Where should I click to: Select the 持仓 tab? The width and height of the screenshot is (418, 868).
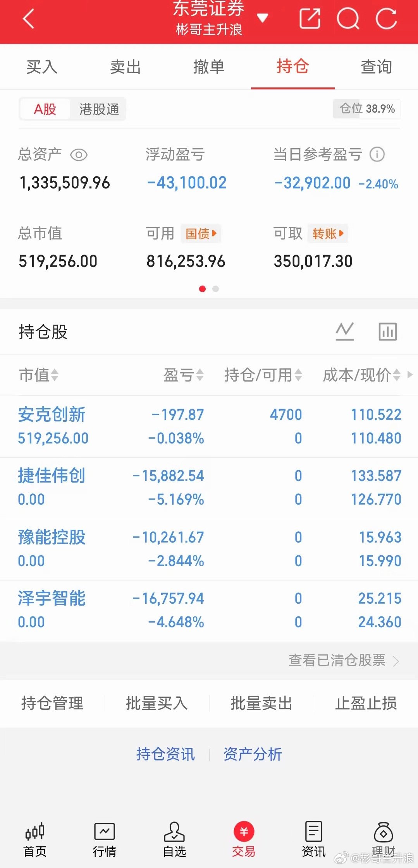pyautogui.click(x=293, y=67)
